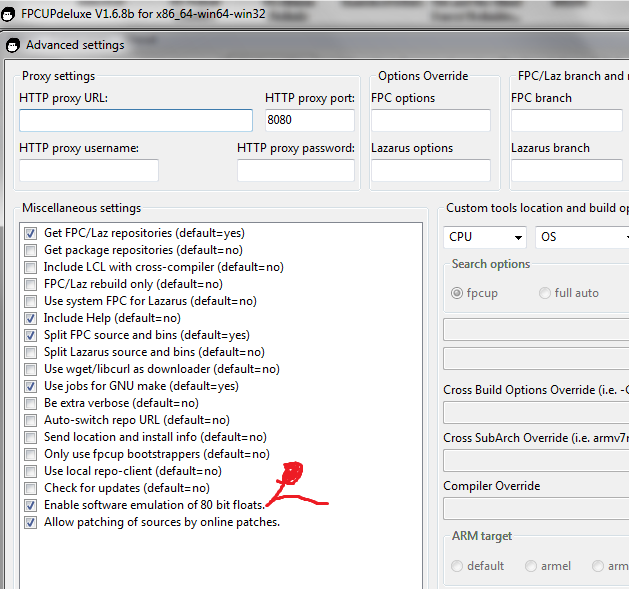Enable Get package repositories checkbox
629x589 pixels.
[30, 250]
